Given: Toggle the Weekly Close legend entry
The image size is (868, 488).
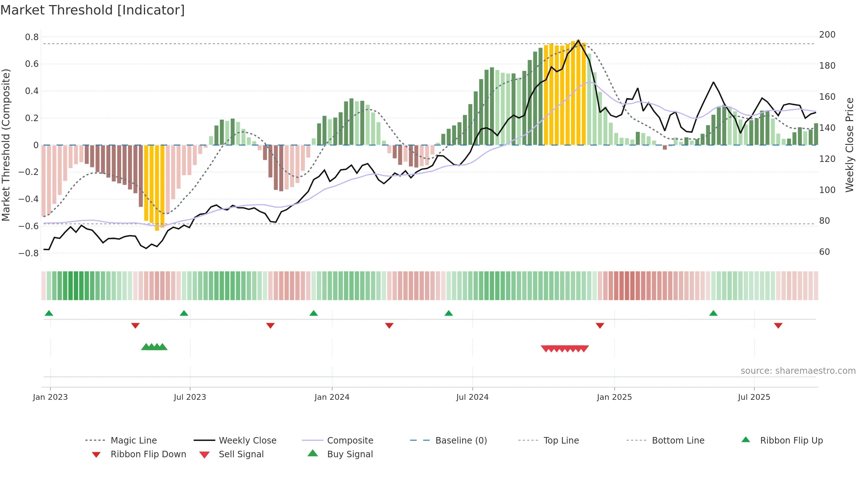Looking at the screenshot, I should [x=235, y=440].
